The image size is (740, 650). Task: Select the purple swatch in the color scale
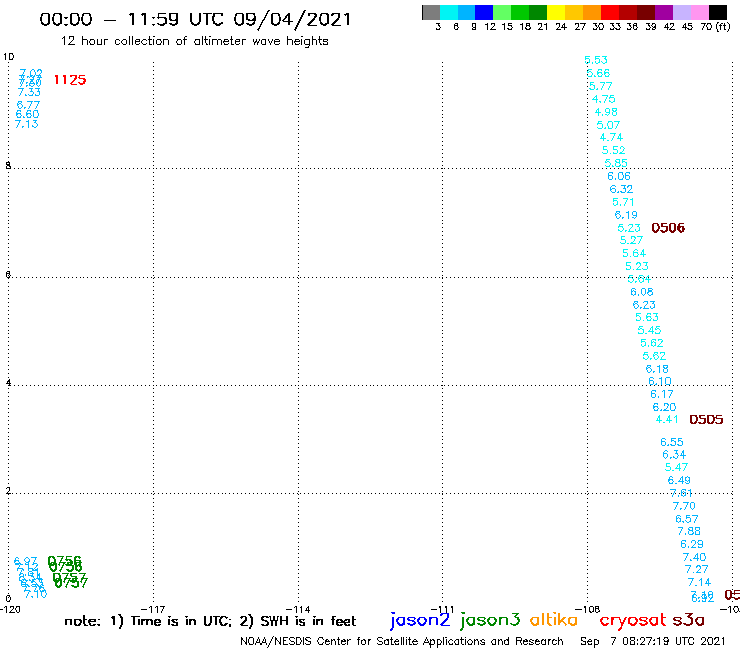[x=664, y=12]
